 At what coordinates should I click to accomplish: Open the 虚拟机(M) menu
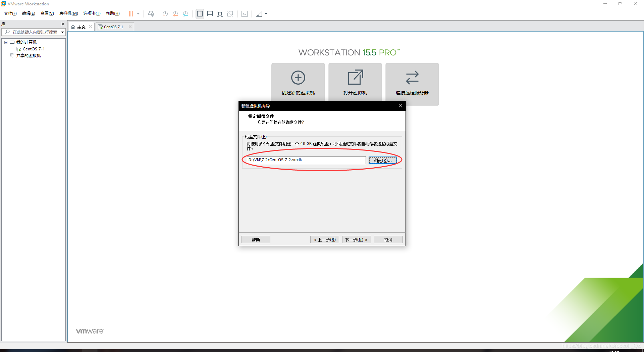tap(68, 13)
